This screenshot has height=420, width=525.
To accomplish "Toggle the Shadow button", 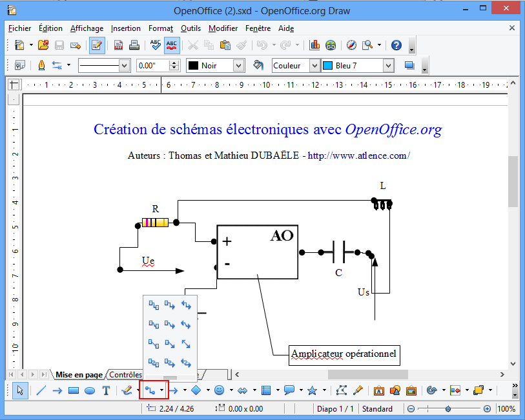I will tap(409, 66).
